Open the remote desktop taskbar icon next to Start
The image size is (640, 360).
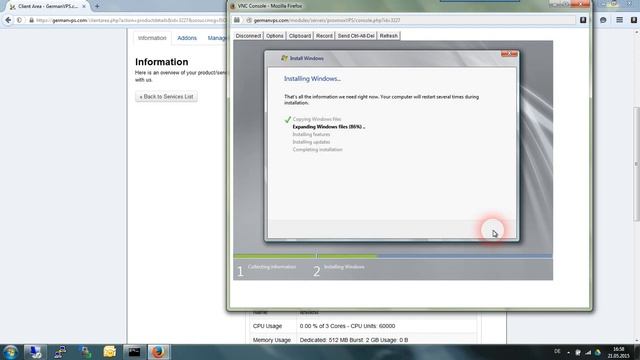pyautogui.click(x=35, y=352)
